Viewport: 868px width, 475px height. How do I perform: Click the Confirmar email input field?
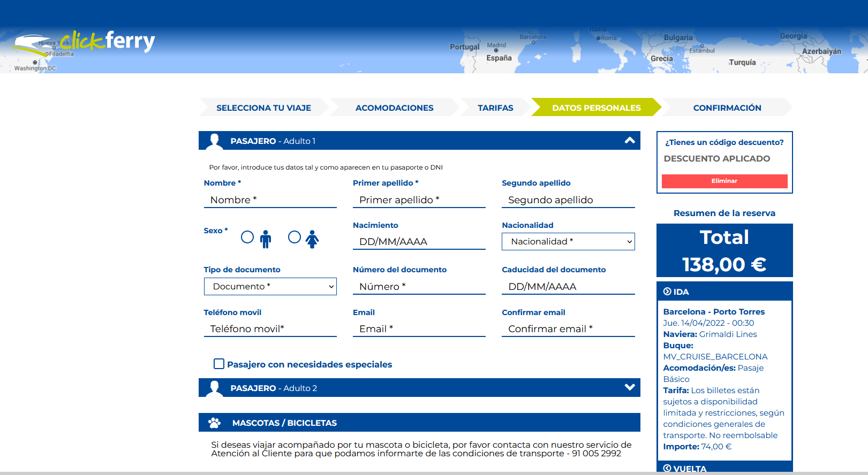click(x=568, y=329)
